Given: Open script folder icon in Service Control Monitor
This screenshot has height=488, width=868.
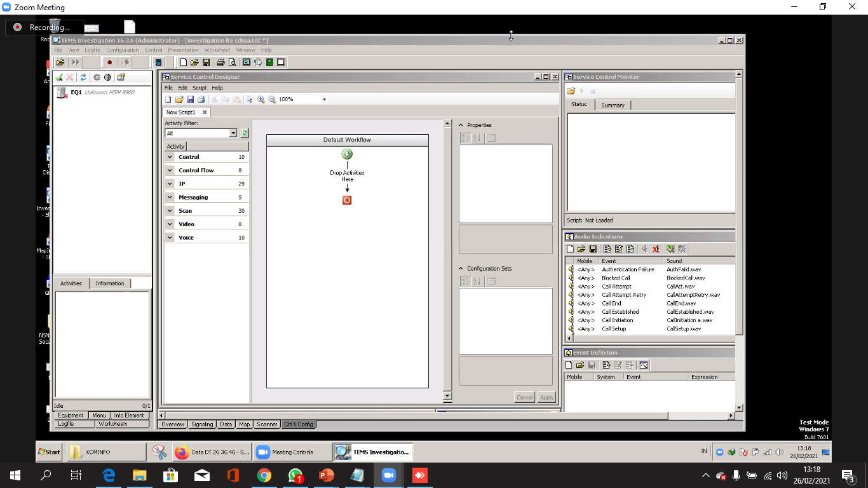Looking at the screenshot, I should click(571, 91).
